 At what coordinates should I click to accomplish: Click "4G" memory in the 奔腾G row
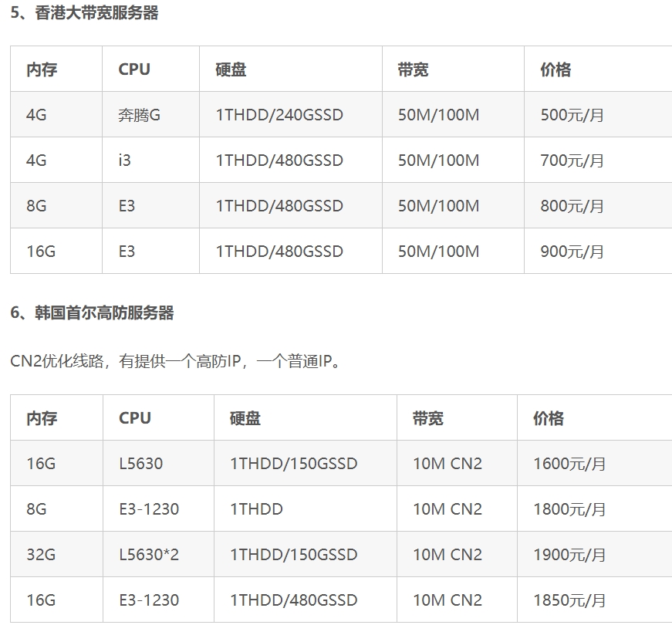click(36, 115)
